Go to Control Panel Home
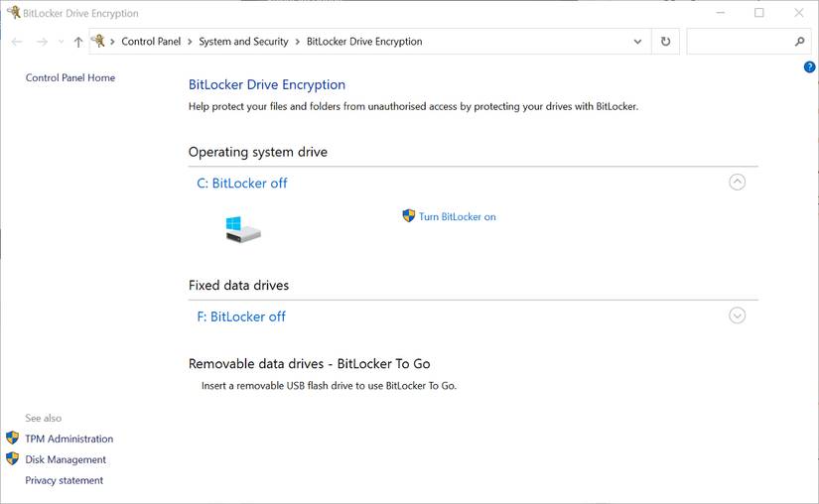Image resolution: width=819 pixels, height=504 pixels. [69, 77]
